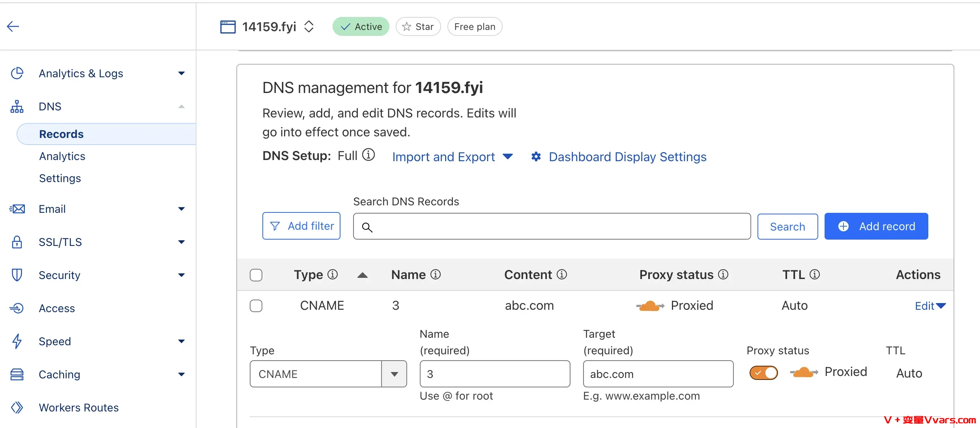980x428 pixels.
Task: Toggle the Proxy status switch off
Action: coord(763,372)
